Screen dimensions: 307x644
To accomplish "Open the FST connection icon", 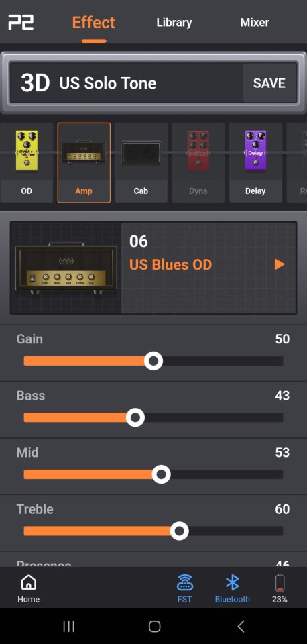I will (x=185, y=582).
